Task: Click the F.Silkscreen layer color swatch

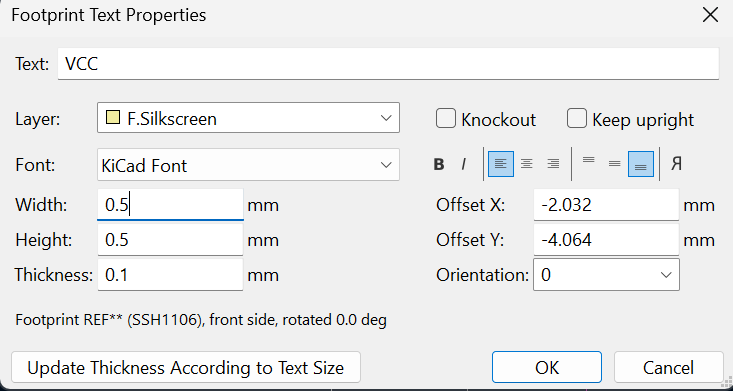Action: coord(112,118)
